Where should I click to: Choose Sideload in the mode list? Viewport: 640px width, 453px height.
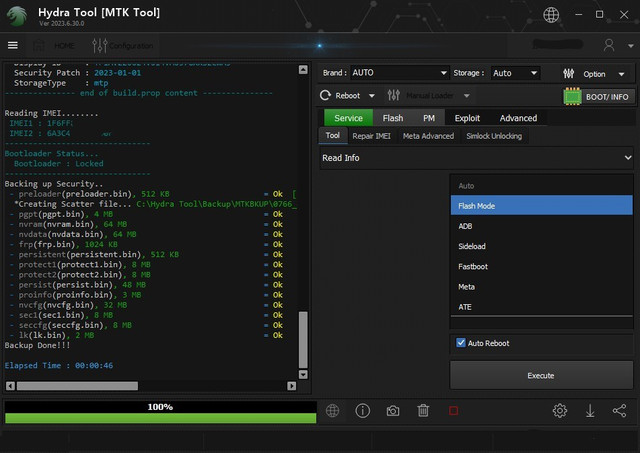(542, 246)
